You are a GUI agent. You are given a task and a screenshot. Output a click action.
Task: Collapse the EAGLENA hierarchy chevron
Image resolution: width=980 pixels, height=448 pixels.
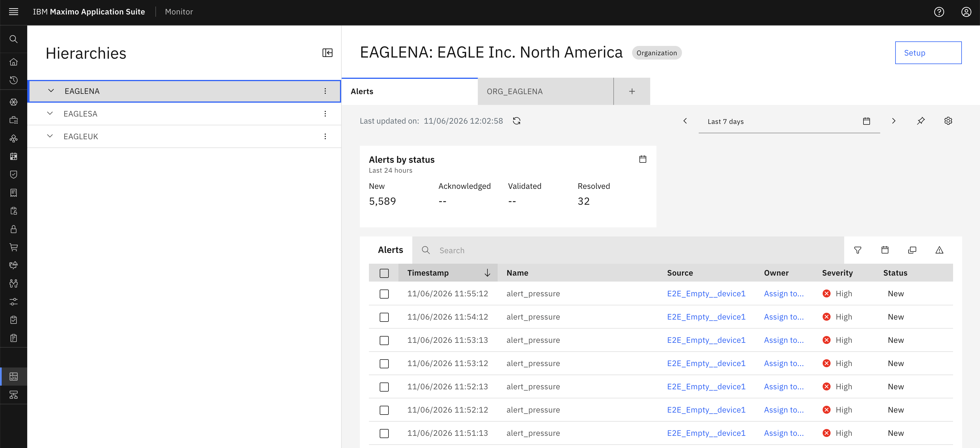pos(51,91)
